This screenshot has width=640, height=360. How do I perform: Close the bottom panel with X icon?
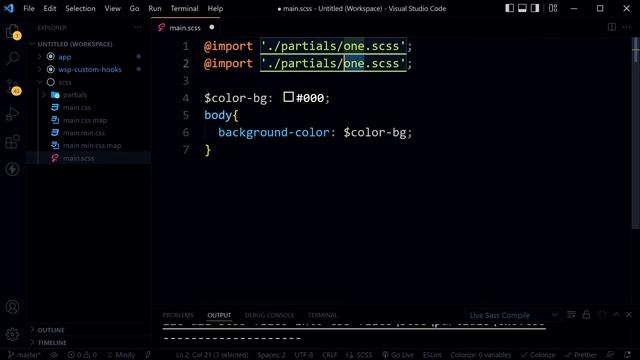pyautogui.click(x=629, y=315)
